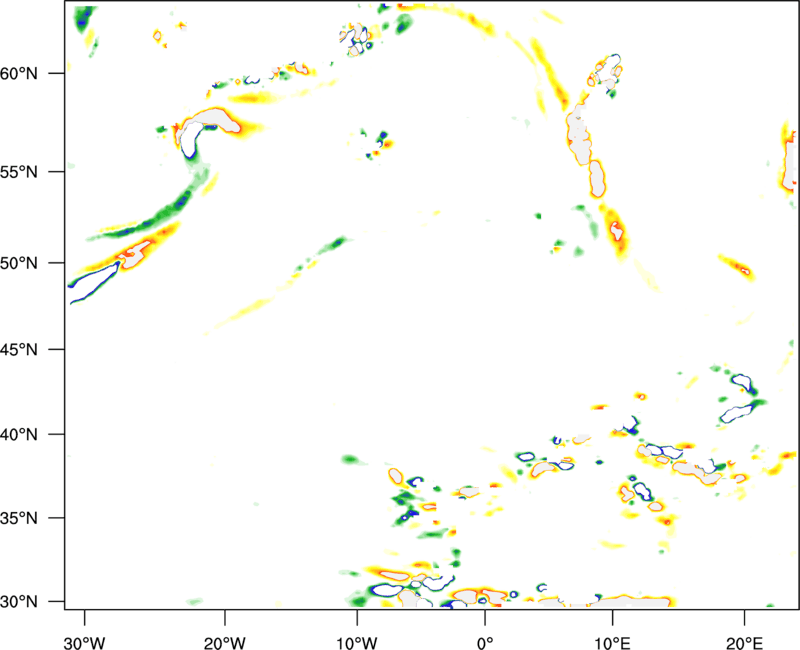Click the 20°E longitude label
Image resolution: width=800 pixels, height=650 pixels.
pyautogui.click(x=744, y=643)
